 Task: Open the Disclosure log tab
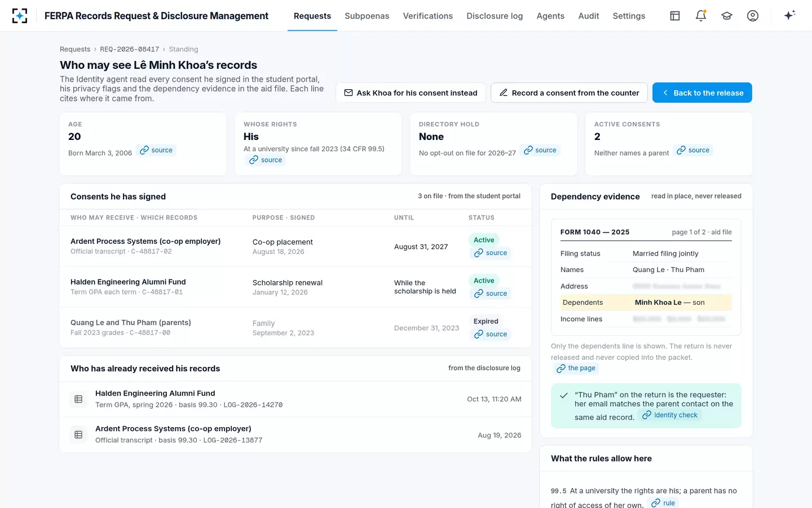pyautogui.click(x=495, y=16)
